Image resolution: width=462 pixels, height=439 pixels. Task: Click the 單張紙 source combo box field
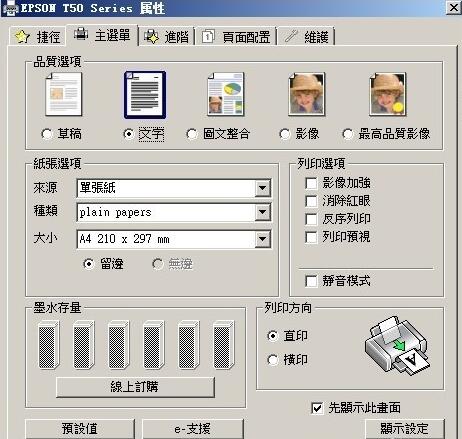[x=174, y=188]
